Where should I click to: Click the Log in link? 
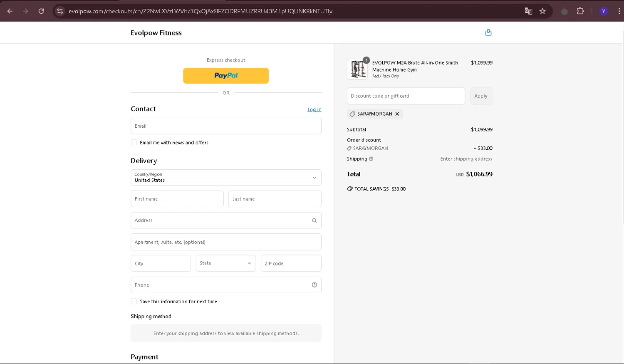(314, 109)
